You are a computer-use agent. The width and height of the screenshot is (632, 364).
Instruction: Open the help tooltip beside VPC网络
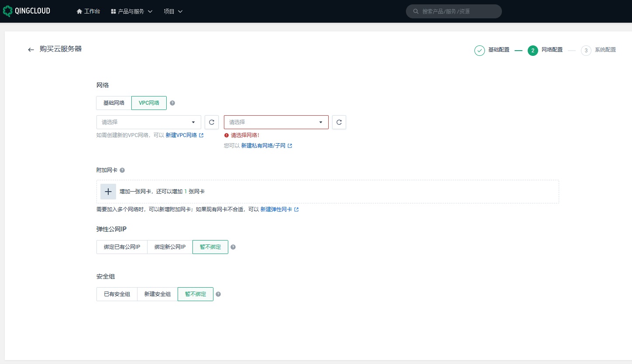click(172, 103)
